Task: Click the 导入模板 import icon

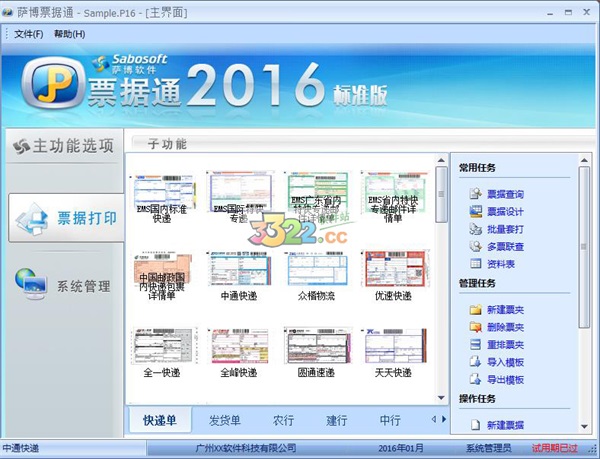Action: [x=476, y=362]
